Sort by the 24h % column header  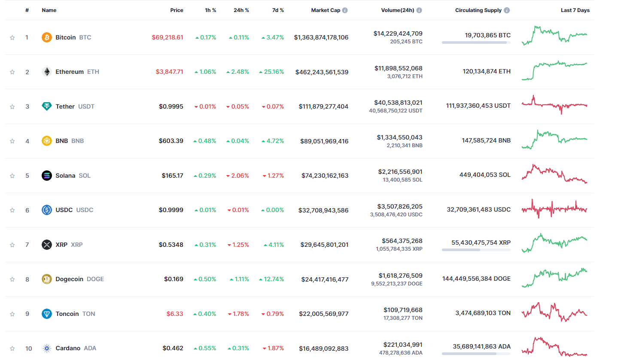(241, 10)
